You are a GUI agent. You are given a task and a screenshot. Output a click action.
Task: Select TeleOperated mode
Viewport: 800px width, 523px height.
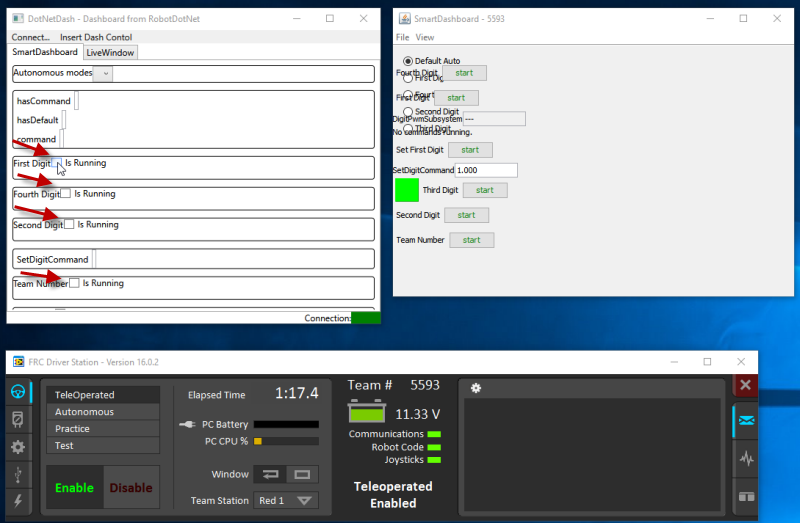[103, 394]
